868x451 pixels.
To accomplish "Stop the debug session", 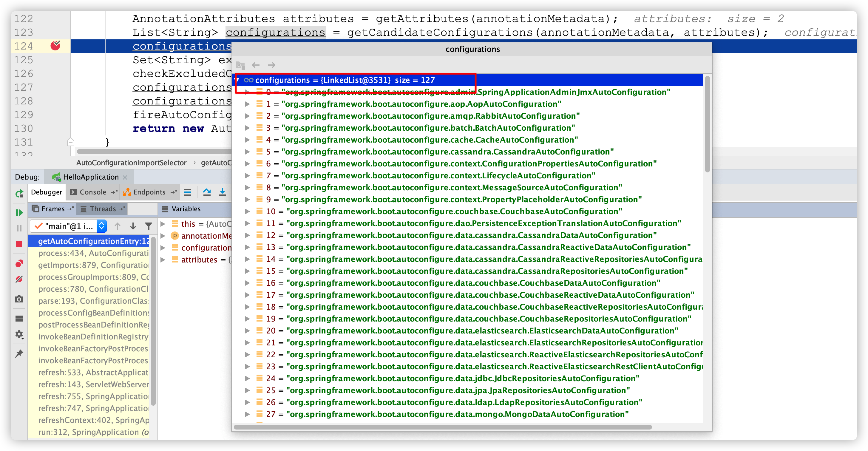I will [19, 244].
